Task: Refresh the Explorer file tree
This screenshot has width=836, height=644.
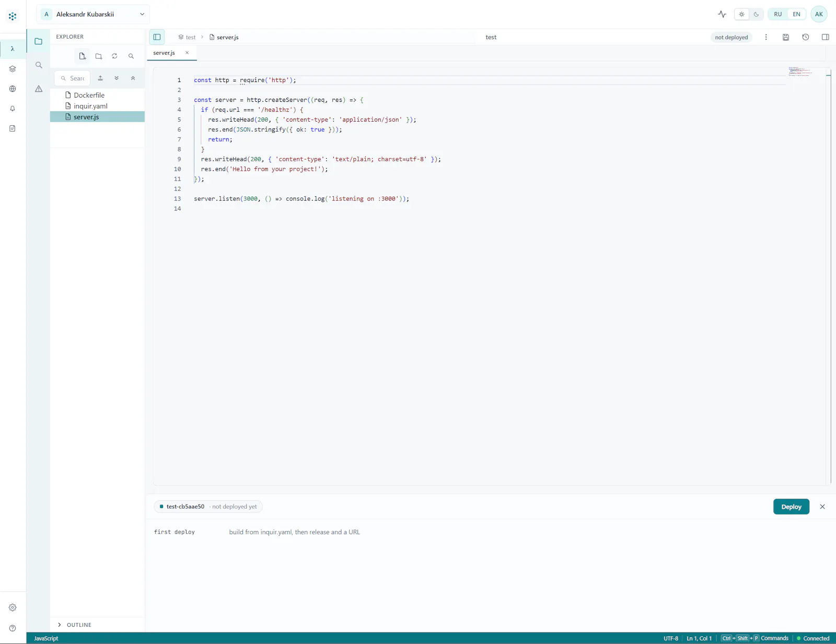Action: coord(114,56)
